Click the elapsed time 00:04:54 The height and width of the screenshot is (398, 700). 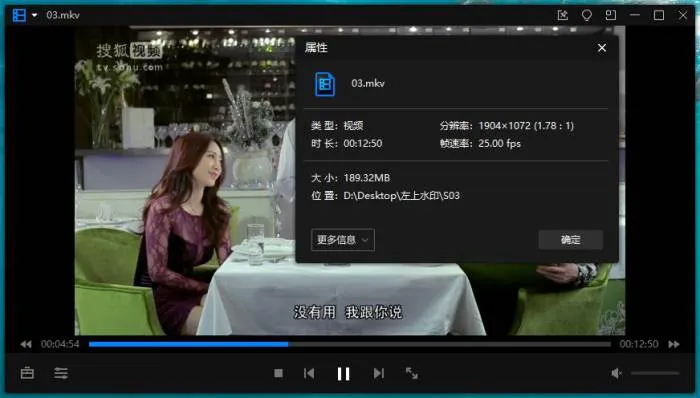(x=60, y=344)
